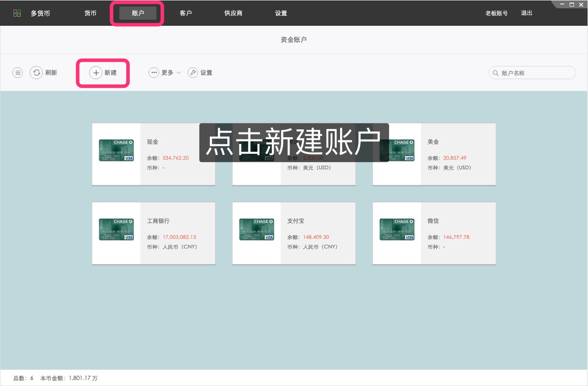This screenshot has width=588, height=386.
Task: Click the search magnifier icon
Action: tap(496, 73)
